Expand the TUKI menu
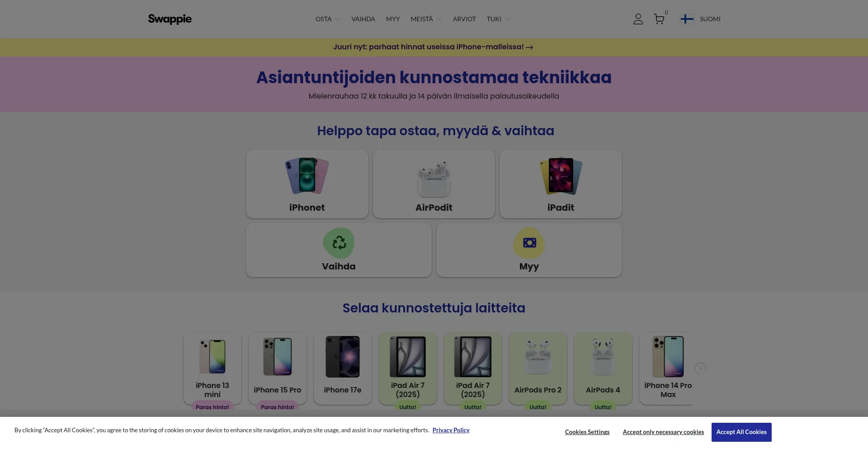868x449 pixels. (499, 19)
